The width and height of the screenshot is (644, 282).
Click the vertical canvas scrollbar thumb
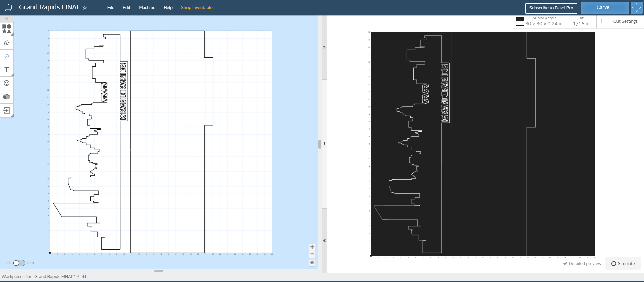[x=320, y=144]
